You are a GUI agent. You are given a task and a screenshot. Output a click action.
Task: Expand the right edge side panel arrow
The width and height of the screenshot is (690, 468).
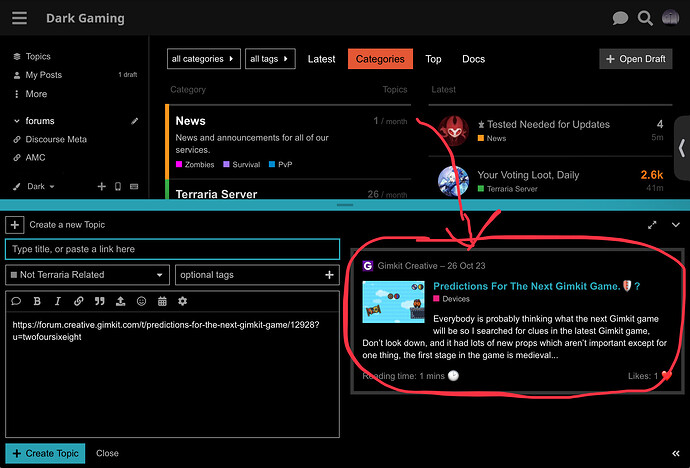[682, 148]
